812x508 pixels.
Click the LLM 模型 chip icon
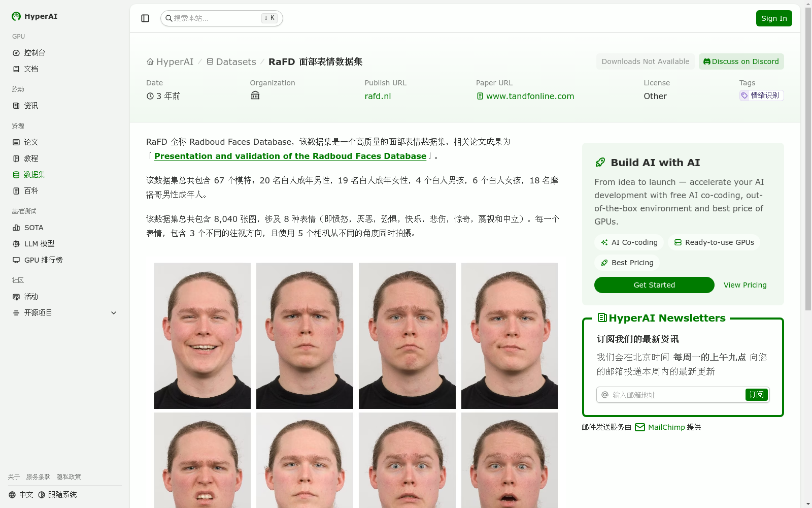(16, 244)
